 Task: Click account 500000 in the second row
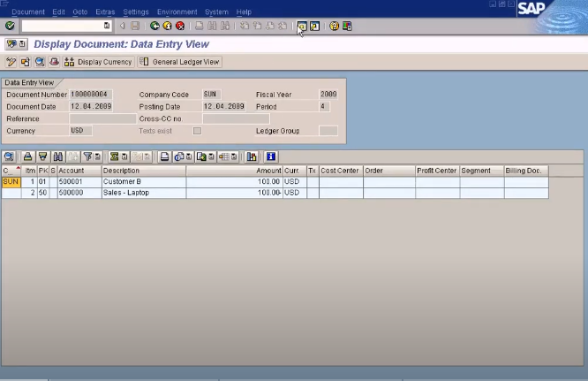coord(79,193)
